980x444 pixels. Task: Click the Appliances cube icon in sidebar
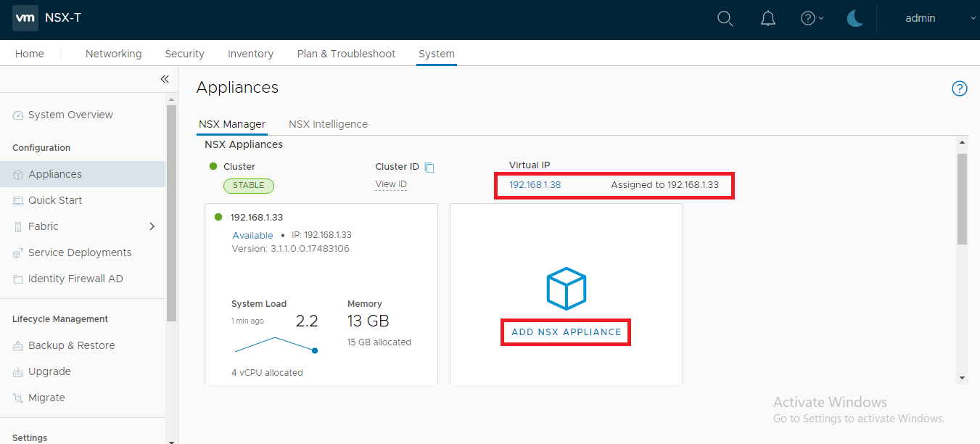(18, 175)
